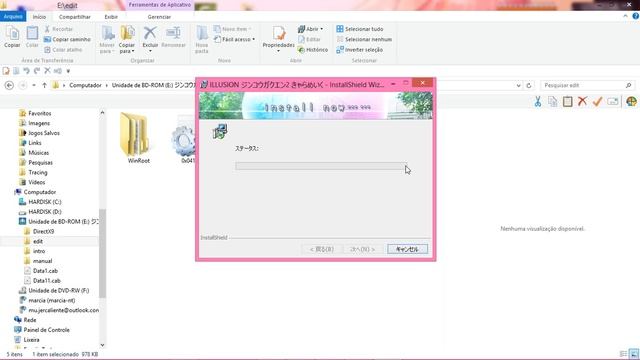The image size is (640, 360).
Task: Switch to the Gerenciar tab
Action: (x=159, y=17)
